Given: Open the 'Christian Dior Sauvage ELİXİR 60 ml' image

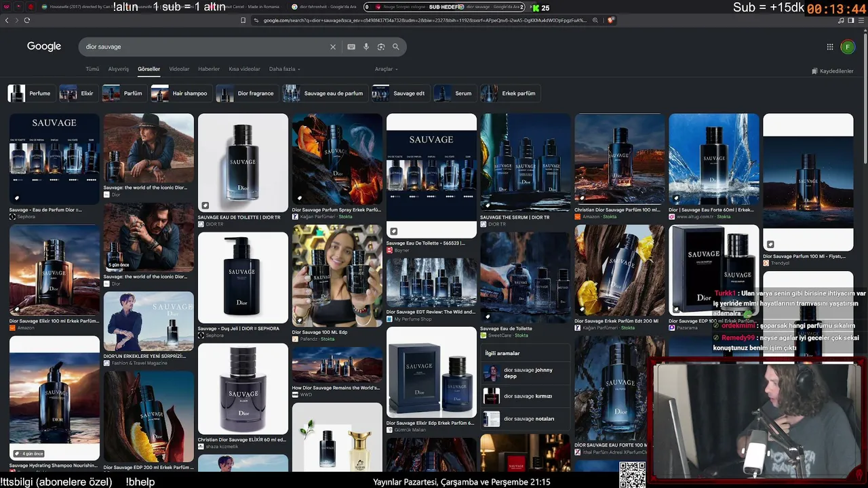Looking at the screenshot, I should coord(243,388).
